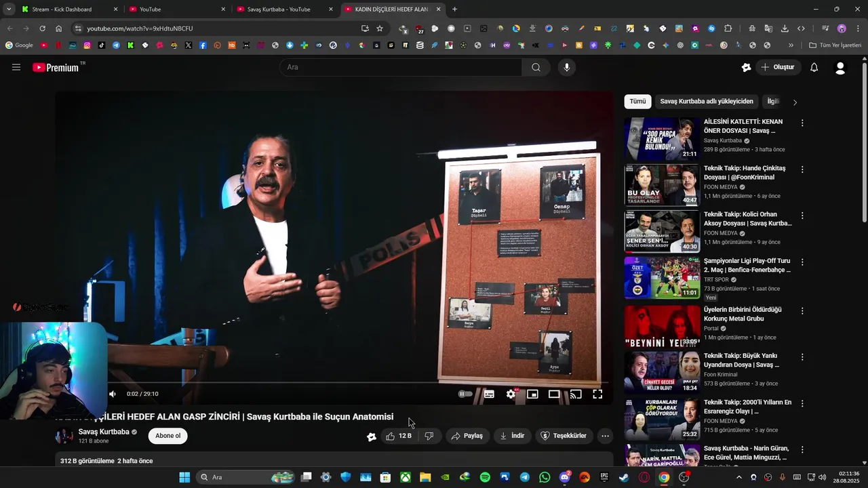Bookmark this page with the star

[380, 28]
